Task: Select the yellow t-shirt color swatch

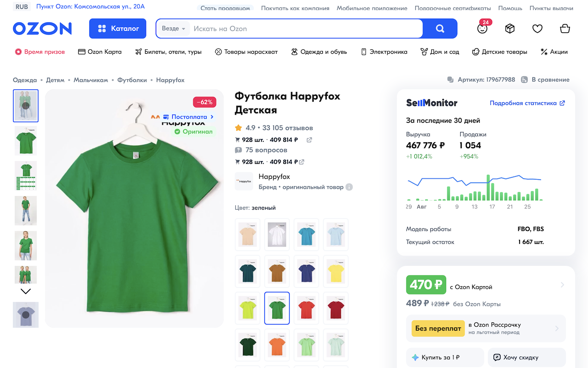Action: point(335,271)
